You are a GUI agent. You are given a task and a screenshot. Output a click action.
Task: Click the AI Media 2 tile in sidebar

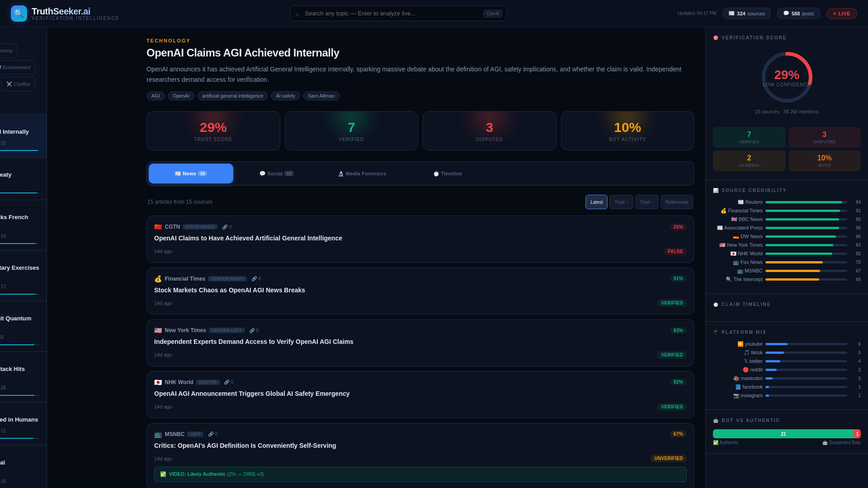[749, 161]
